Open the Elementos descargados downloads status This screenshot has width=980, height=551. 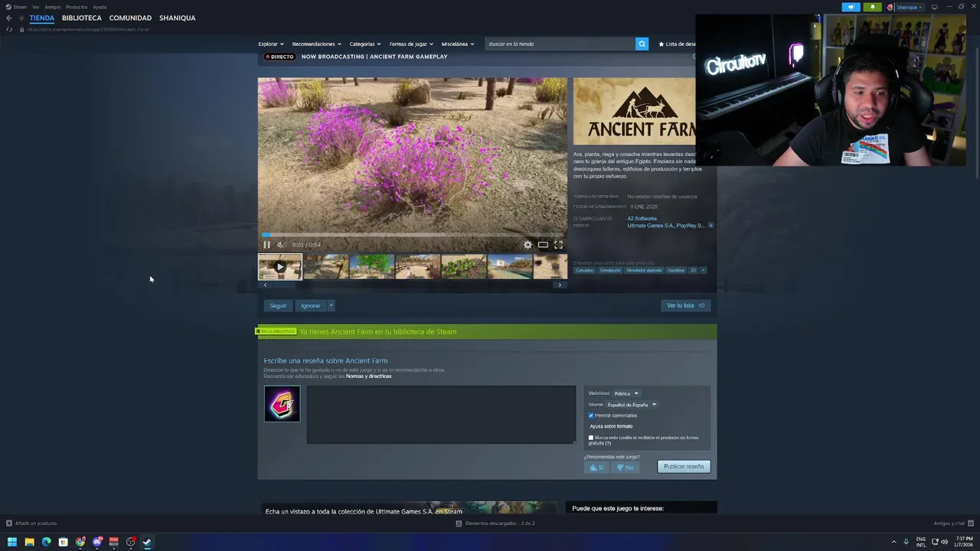point(495,523)
